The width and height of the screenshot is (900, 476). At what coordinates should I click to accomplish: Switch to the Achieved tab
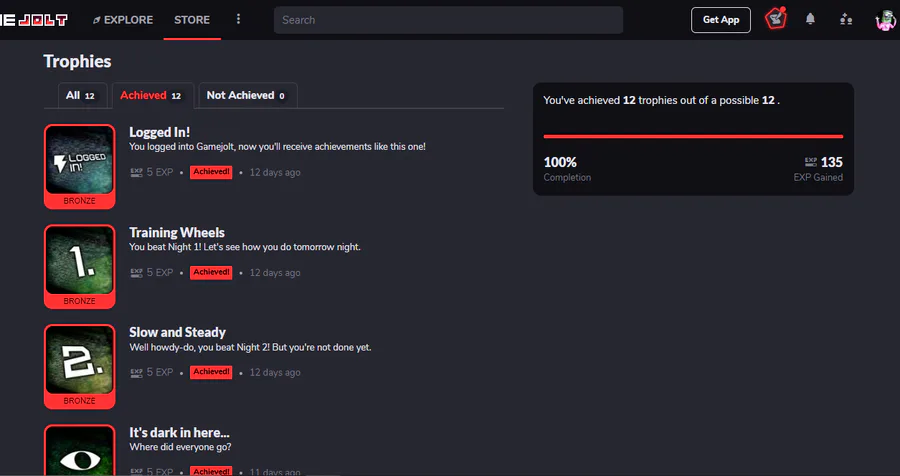(152, 95)
